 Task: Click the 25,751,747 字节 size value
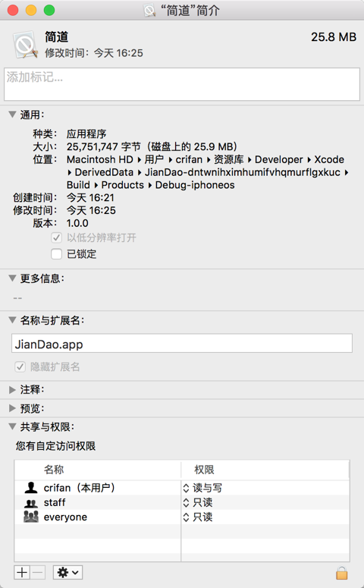[x=103, y=146]
